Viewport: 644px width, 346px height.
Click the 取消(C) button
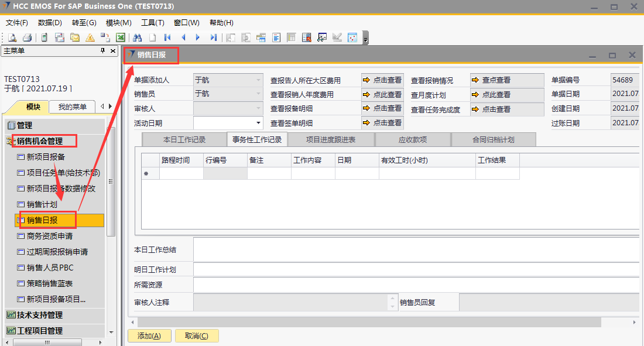tap(196, 336)
